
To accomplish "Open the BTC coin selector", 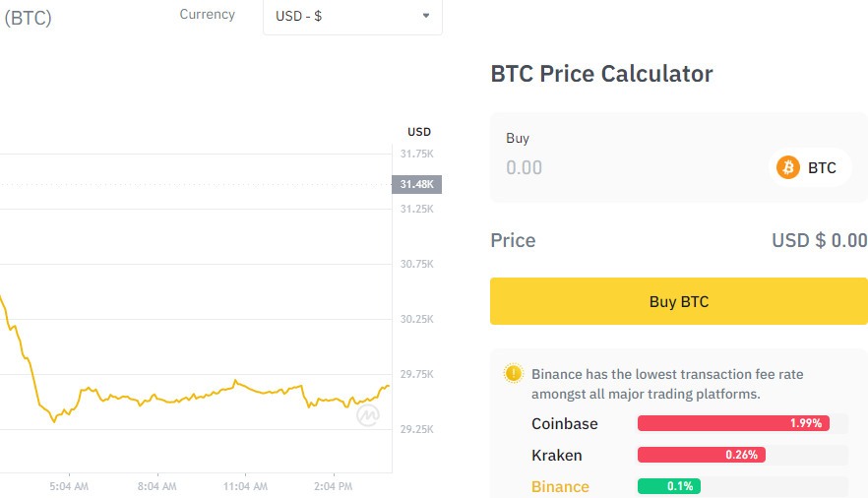I will coord(809,167).
